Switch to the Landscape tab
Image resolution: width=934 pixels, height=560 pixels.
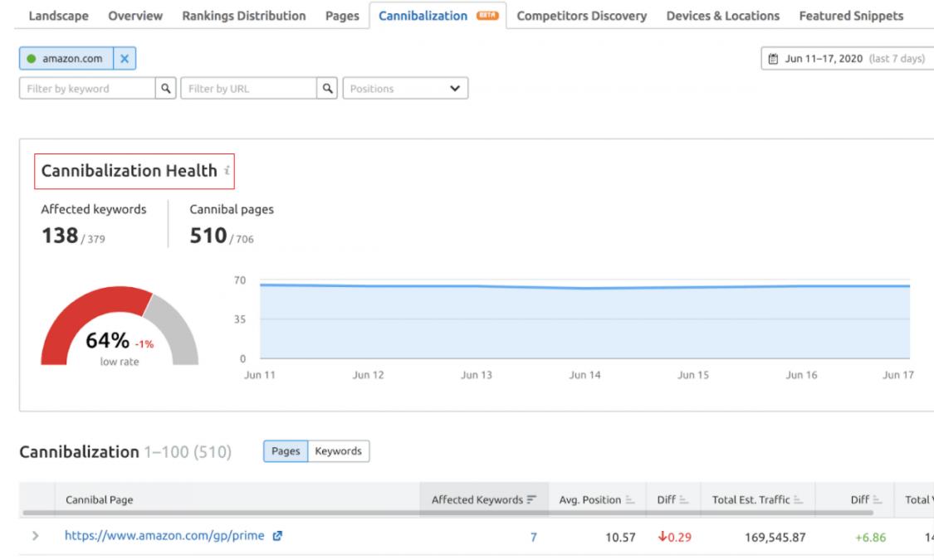click(58, 16)
